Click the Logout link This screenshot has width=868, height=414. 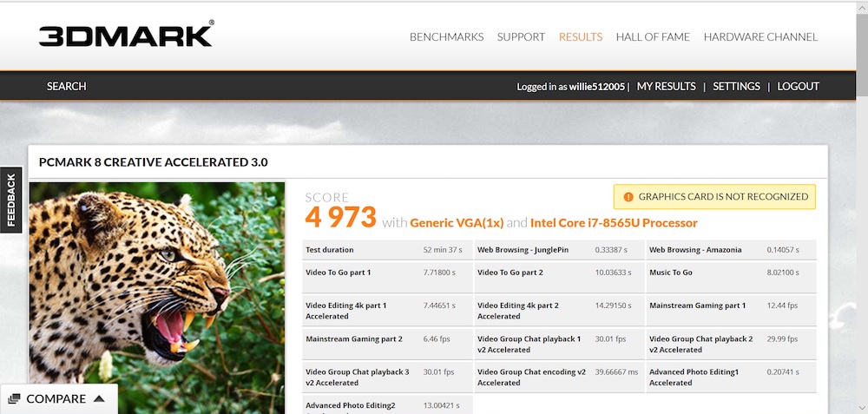coord(798,86)
